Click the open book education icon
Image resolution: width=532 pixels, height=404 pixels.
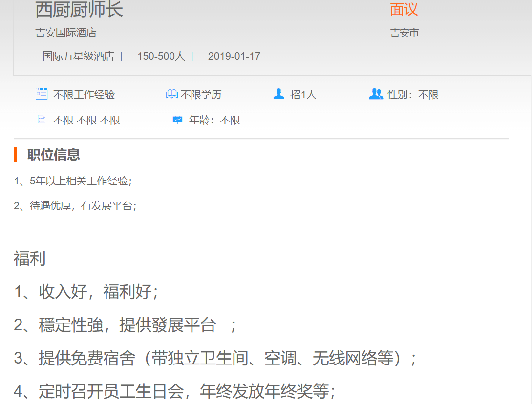click(x=171, y=94)
